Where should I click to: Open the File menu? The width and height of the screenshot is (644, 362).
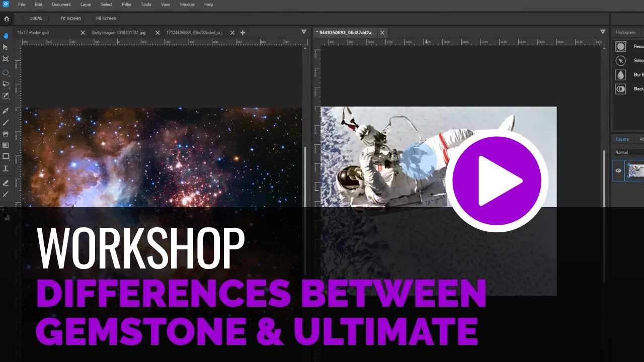(22, 5)
